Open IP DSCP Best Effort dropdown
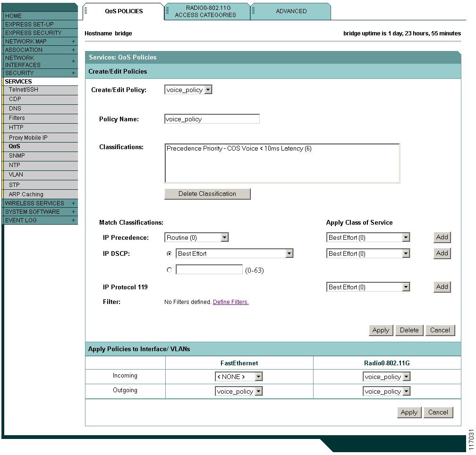476x455 pixels. 235,253
